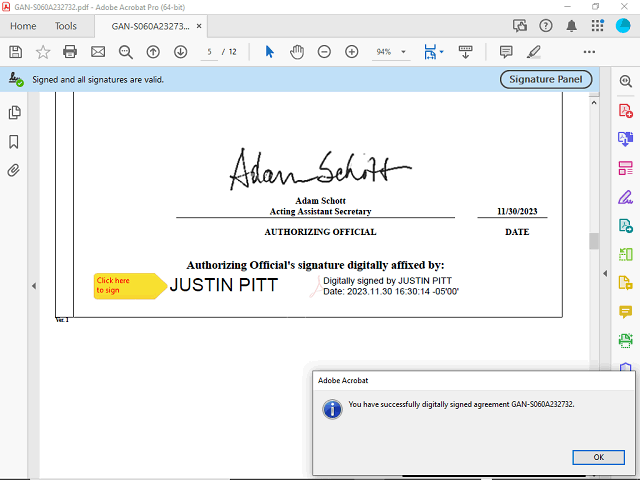This screenshot has height=480, width=640.
Task: Open the yellow Comment tool in the right pane
Action: 625,311
